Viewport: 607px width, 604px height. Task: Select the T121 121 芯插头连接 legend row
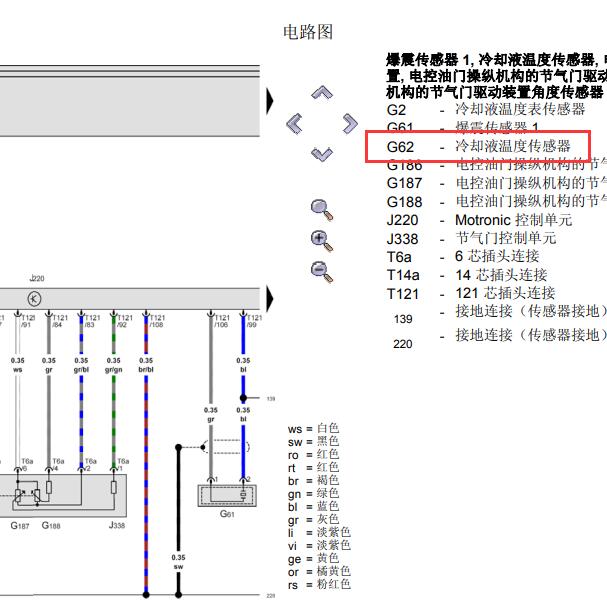[x=471, y=293]
